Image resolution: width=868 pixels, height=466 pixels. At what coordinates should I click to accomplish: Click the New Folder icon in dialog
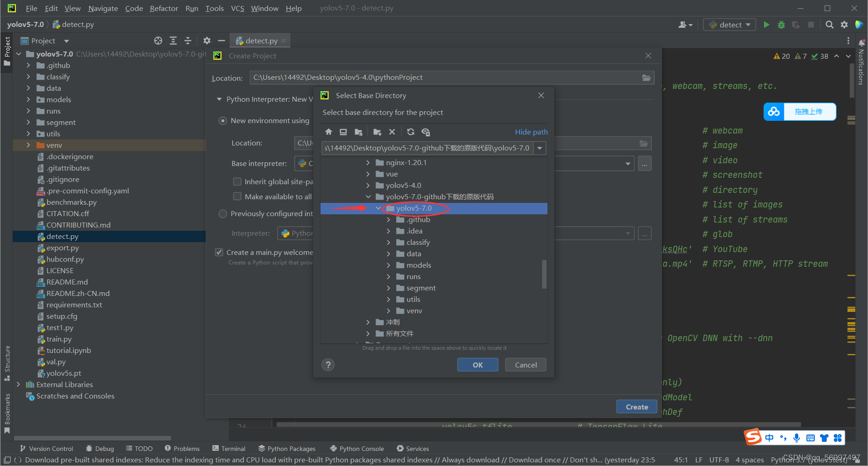click(377, 132)
